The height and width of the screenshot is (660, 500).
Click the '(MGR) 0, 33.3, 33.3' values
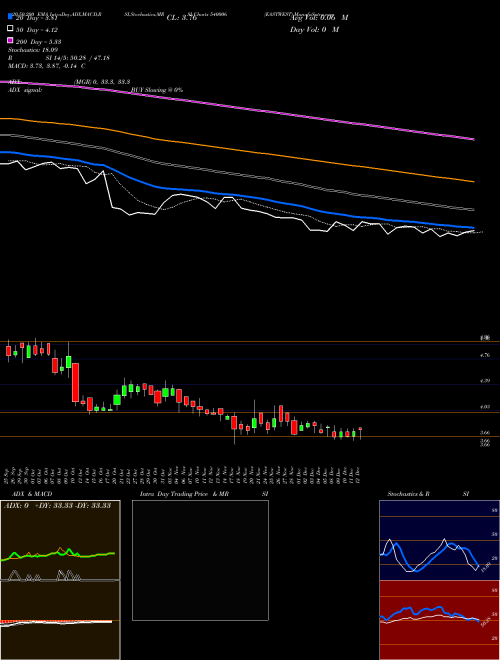tap(102, 82)
